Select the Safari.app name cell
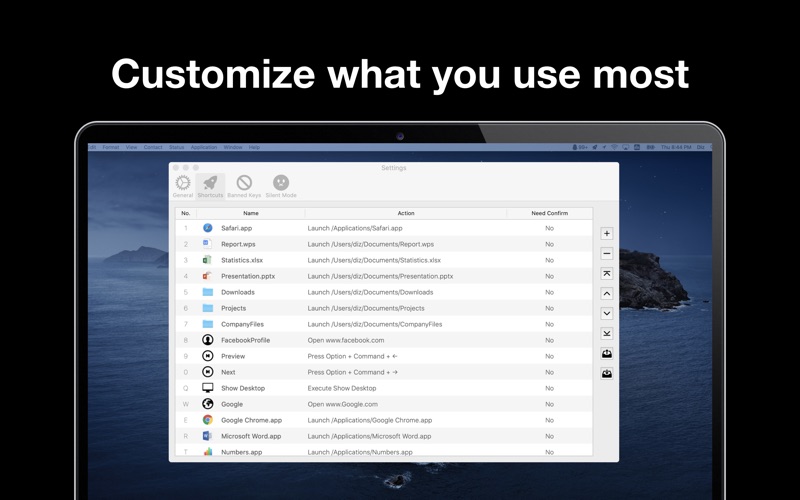The height and width of the screenshot is (500, 800). tap(237, 228)
